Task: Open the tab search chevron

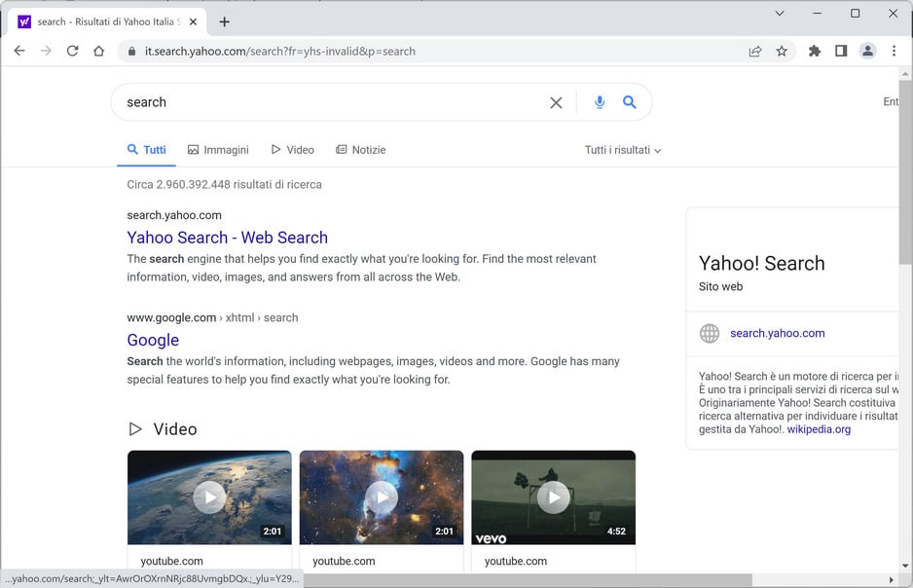Action: click(x=780, y=14)
